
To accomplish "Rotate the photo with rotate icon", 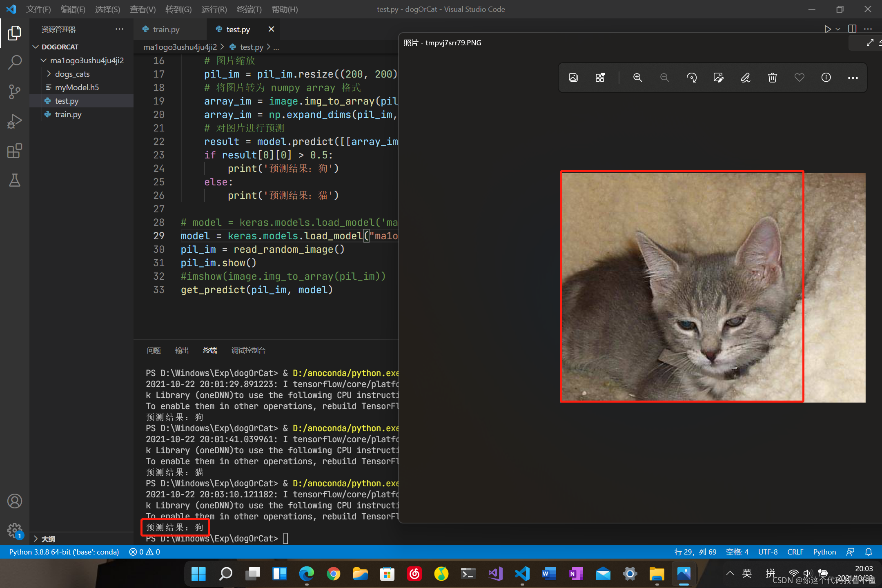I will pyautogui.click(x=691, y=78).
